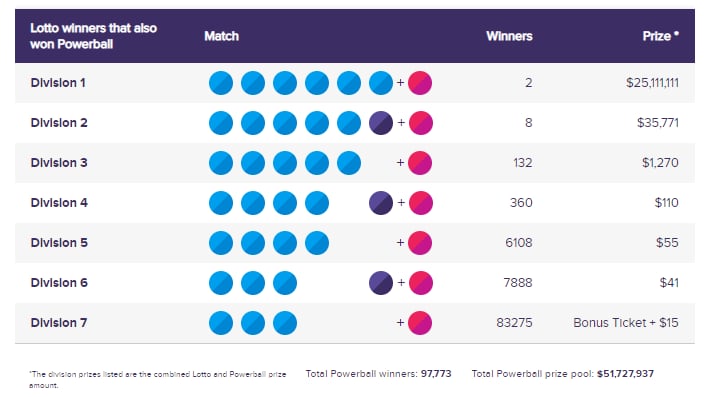
Task: Click the $25,111,111 prize amount
Action: 652,83
